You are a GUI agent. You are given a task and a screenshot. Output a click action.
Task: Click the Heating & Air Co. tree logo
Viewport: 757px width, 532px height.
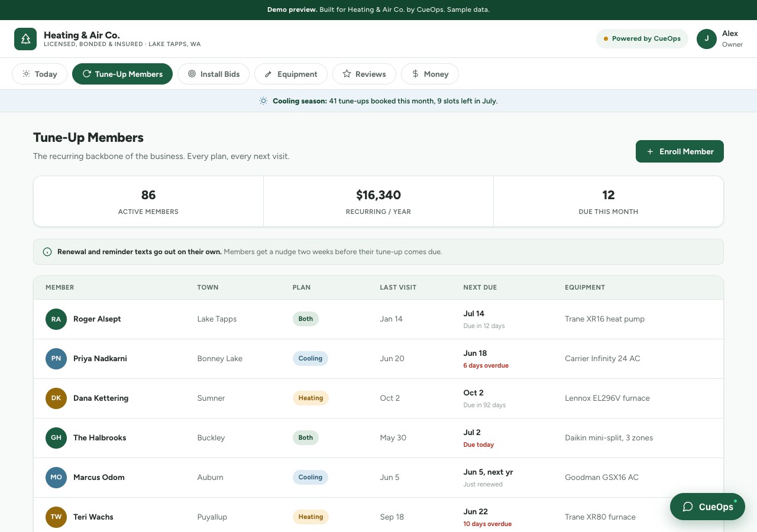[x=25, y=39]
